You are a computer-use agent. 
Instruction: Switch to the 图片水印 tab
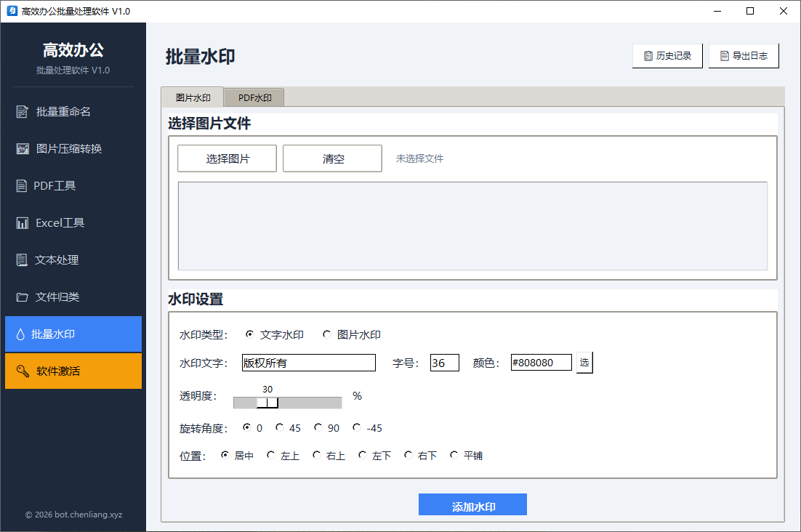[x=193, y=97]
